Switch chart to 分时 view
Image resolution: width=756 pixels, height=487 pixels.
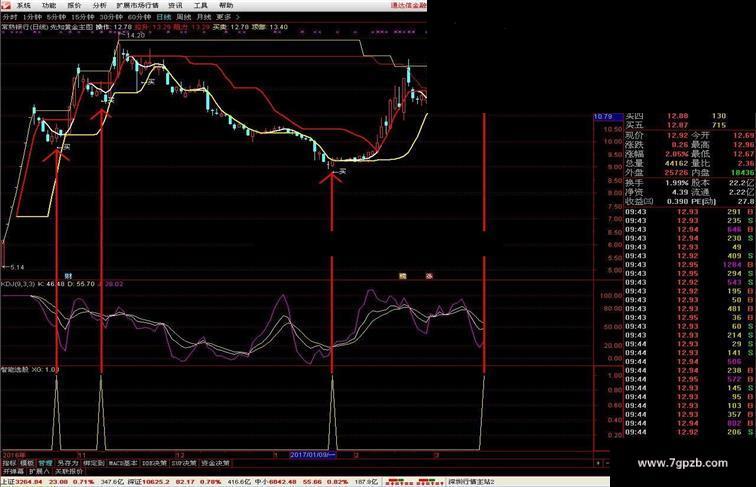tap(10, 17)
